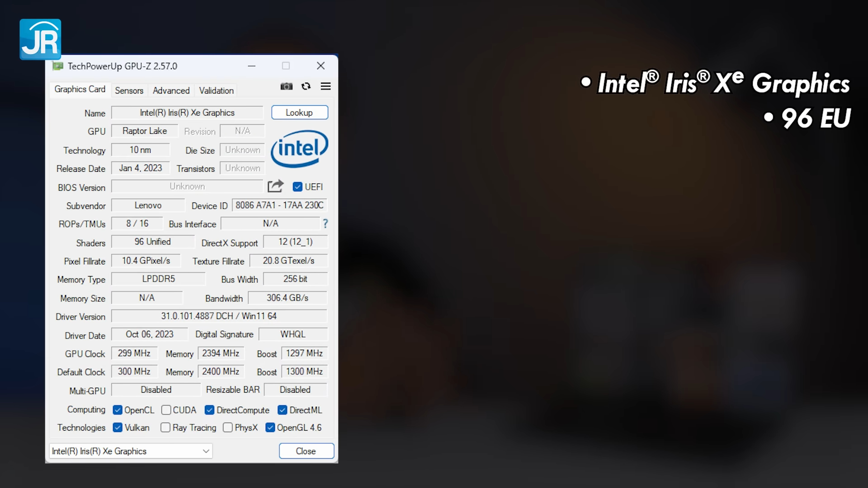Click the Close button

306,451
